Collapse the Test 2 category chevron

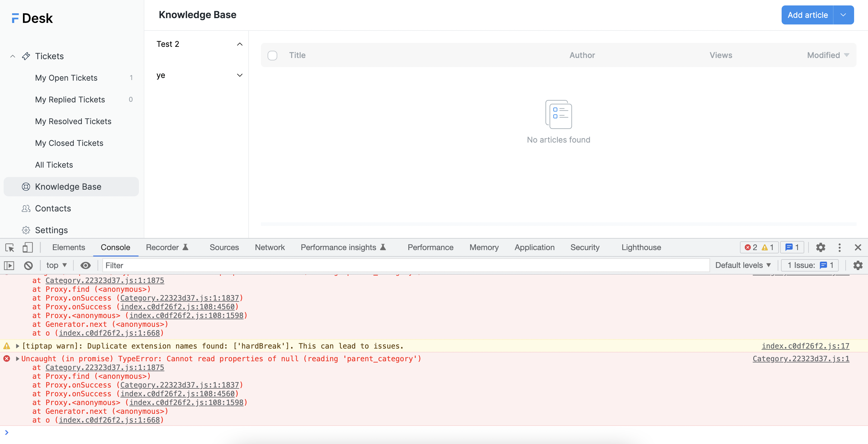(240, 44)
